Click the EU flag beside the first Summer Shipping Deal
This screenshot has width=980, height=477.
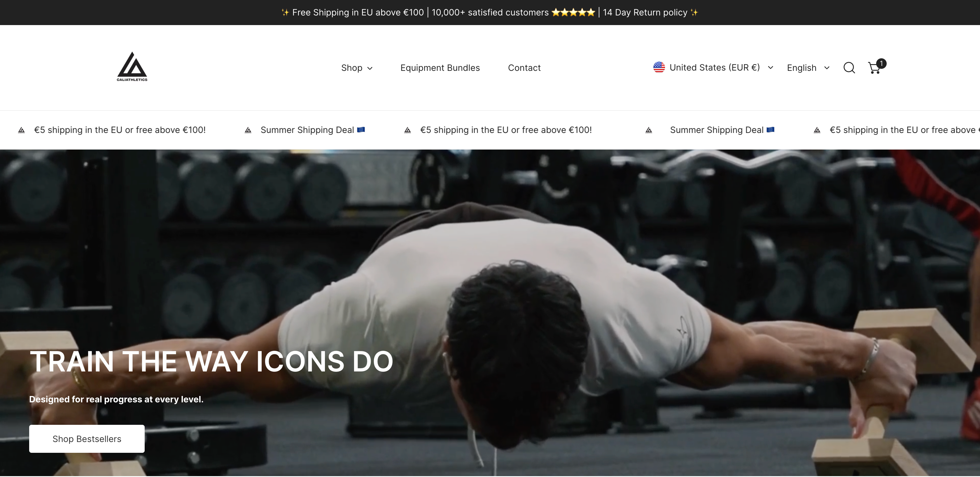click(361, 130)
